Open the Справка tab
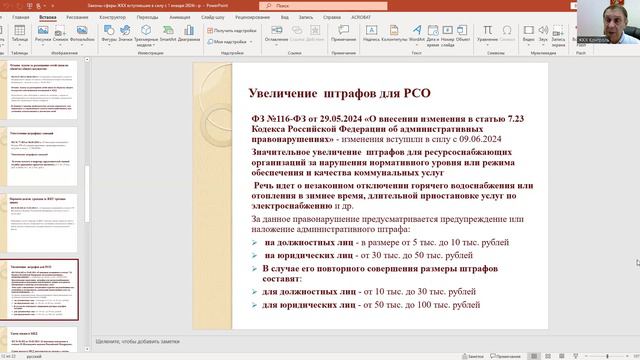 coord(331,17)
